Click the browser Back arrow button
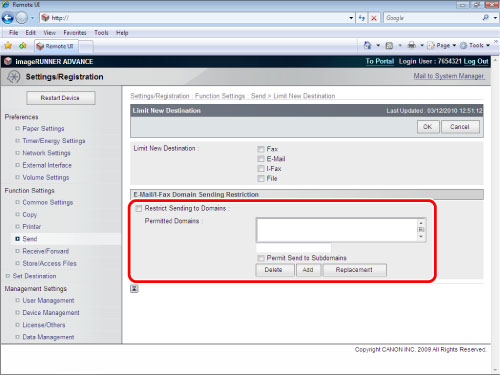Viewport: 500px width, 375px height. (x=8, y=18)
